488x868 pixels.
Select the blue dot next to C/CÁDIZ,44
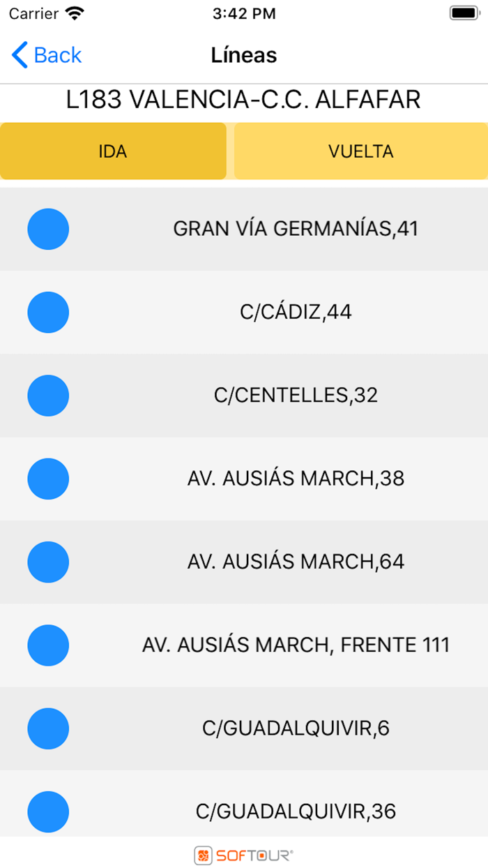coord(48,312)
